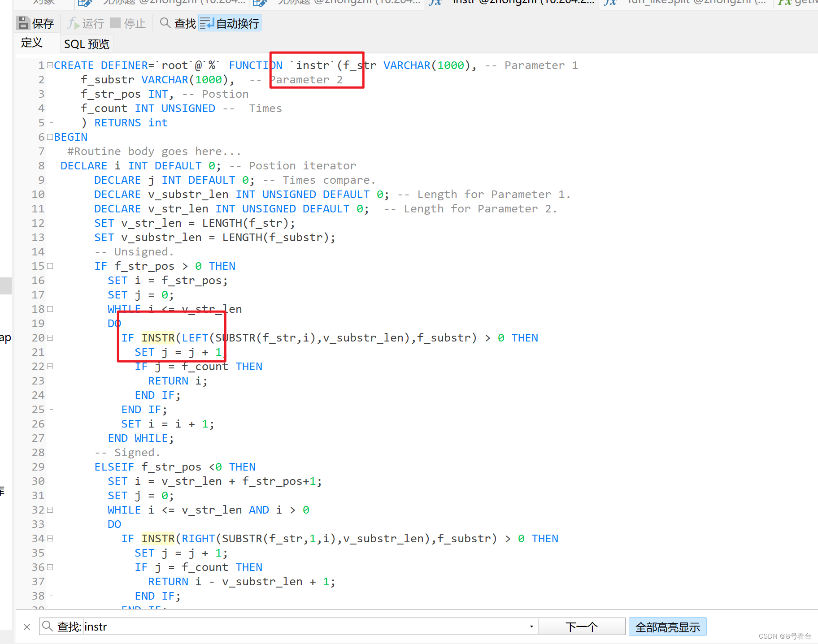Open the find history dropdown
This screenshot has height=644, width=818.
tap(531, 626)
